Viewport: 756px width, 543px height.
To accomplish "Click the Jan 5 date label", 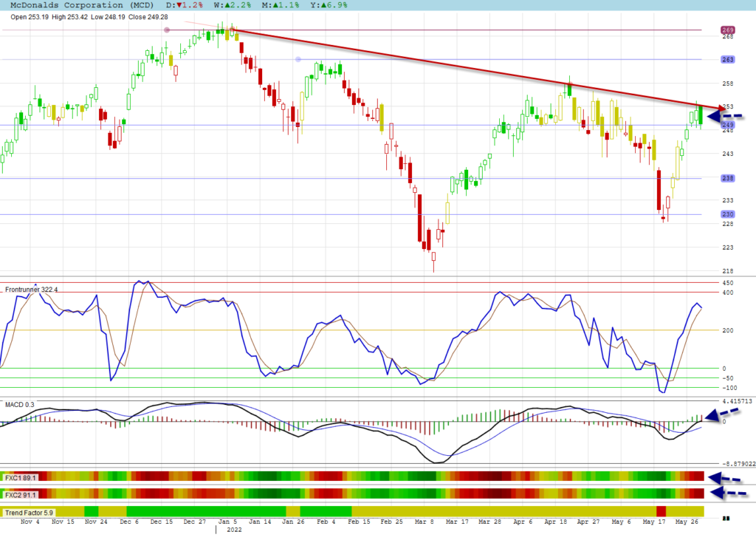I will 227,522.
